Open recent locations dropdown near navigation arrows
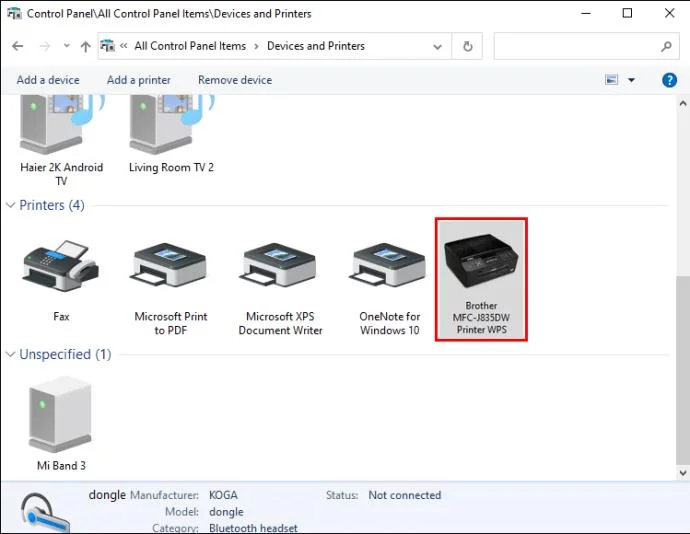 [x=66, y=45]
